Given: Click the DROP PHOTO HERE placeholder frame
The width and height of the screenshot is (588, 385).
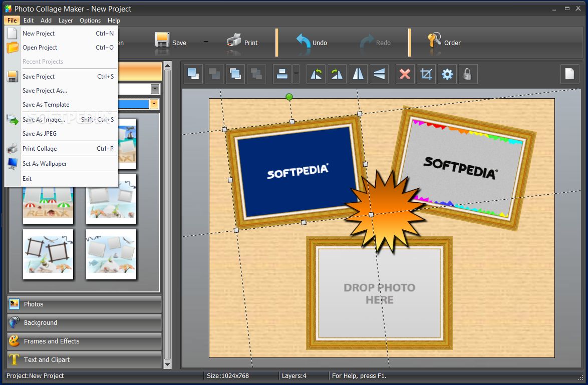Looking at the screenshot, I should pyautogui.click(x=380, y=293).
